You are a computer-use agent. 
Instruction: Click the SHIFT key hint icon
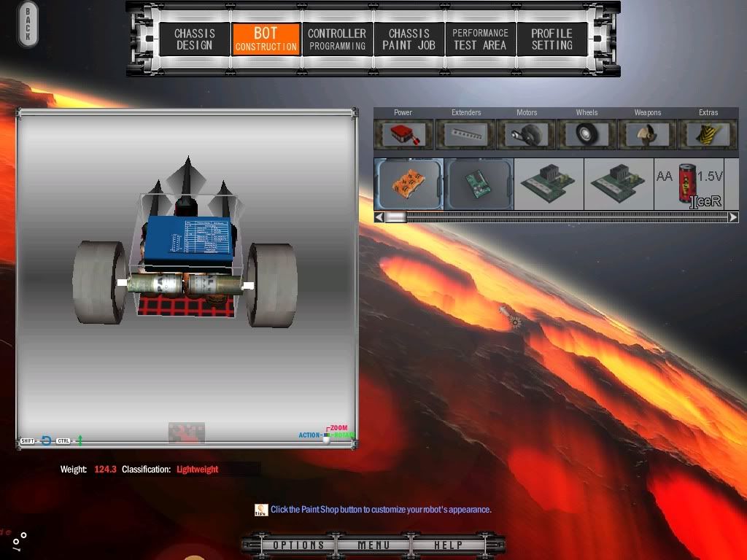28,441
